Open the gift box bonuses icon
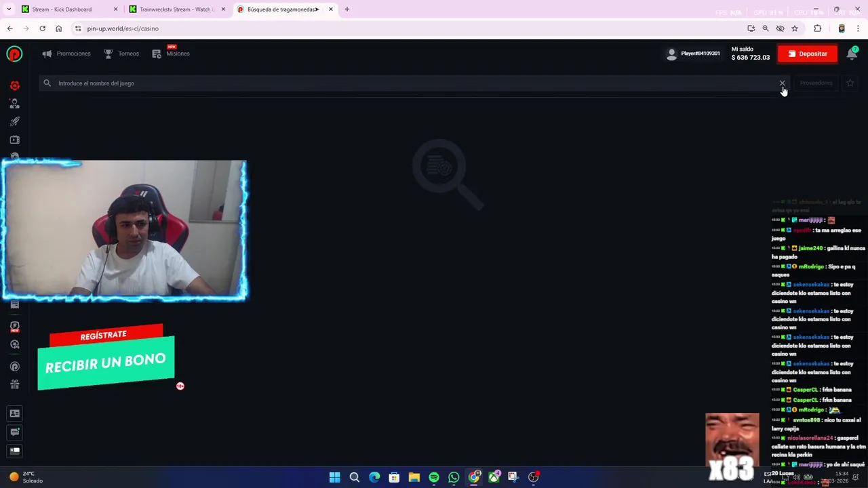Image resolution: width=868 pixels, height=488 pixels. [14, 384]
